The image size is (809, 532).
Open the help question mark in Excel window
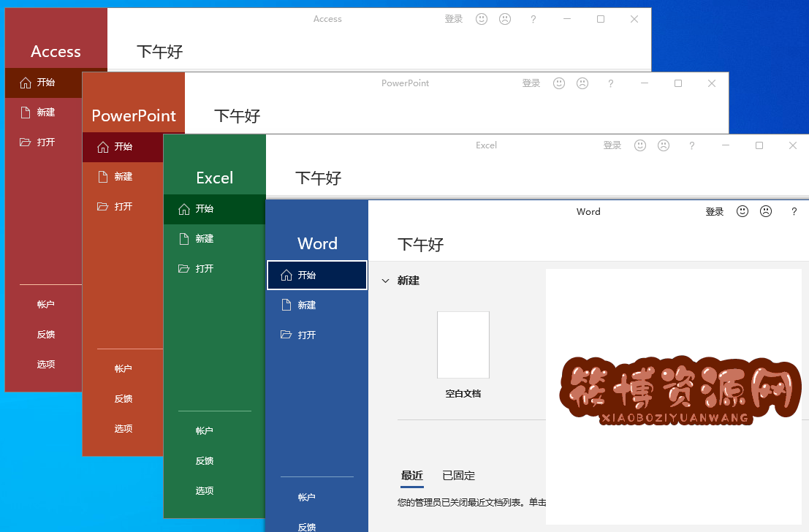point(691,145)
